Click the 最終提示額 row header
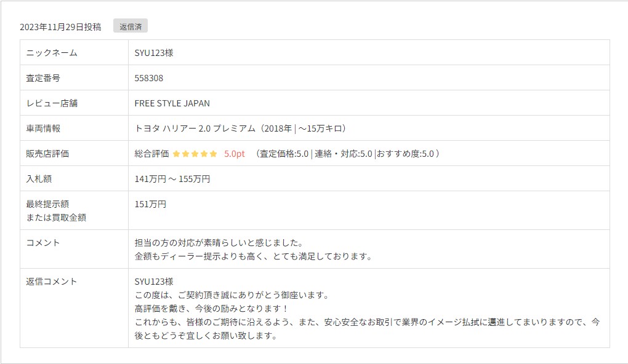Viewport: 628px width, 364px height. 47,204
